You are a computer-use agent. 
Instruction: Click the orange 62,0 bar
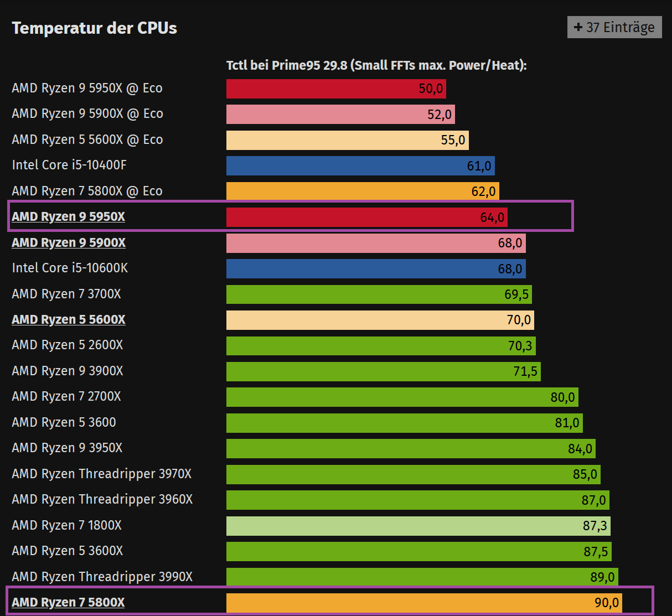coord(363,191)
